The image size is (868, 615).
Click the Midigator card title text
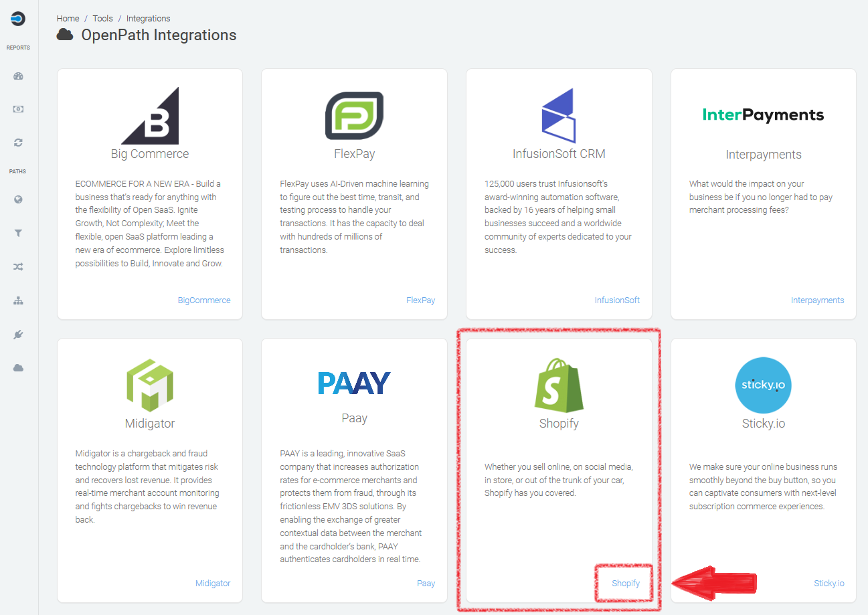(x=150, y=424)
